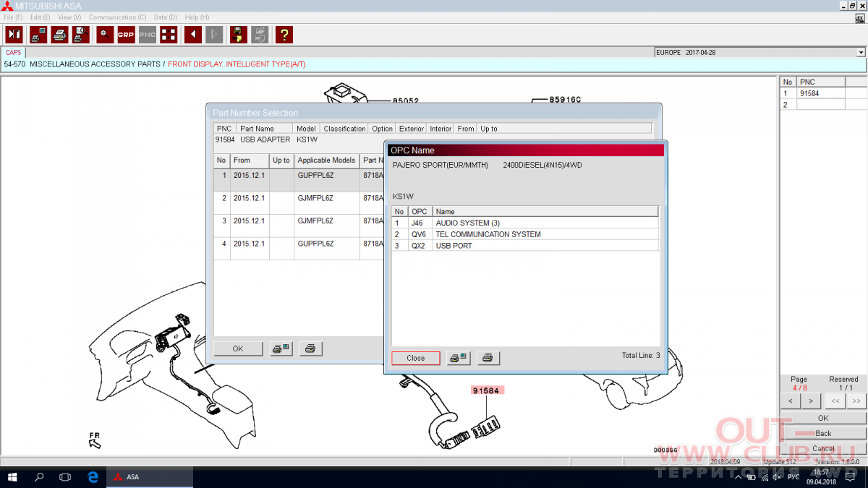Click the Back button in right panel
The width and height of the screenshot is (868, 488).
(x=823, y=433)
